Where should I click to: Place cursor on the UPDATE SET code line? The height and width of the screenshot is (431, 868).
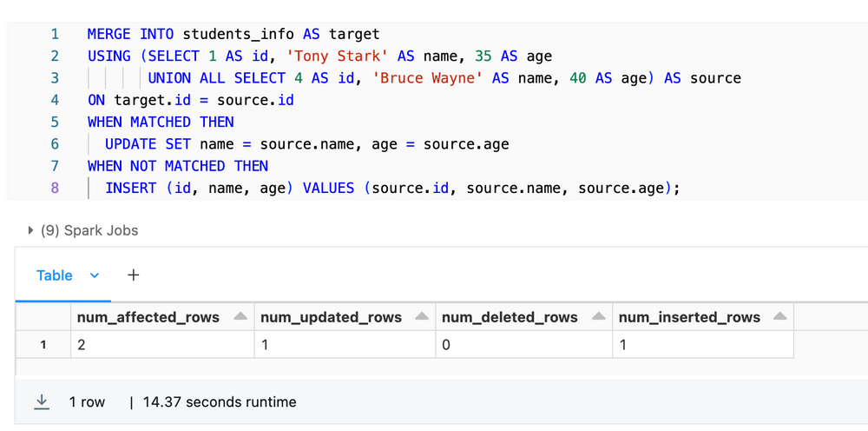pyautogui.click(x=306, y=144)
